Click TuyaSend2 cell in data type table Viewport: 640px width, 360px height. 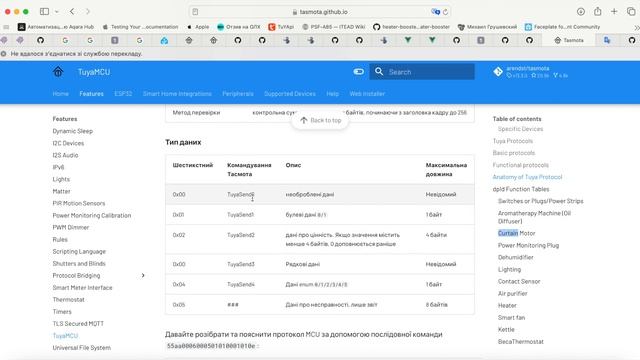pos(241,235)
